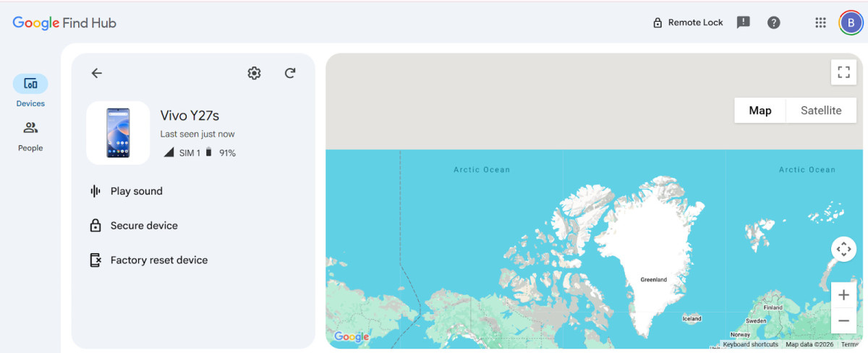The width and height of the screenshot is (868, 353).
Task: Open the People sidebar tab
Action: tap(30, 135)
